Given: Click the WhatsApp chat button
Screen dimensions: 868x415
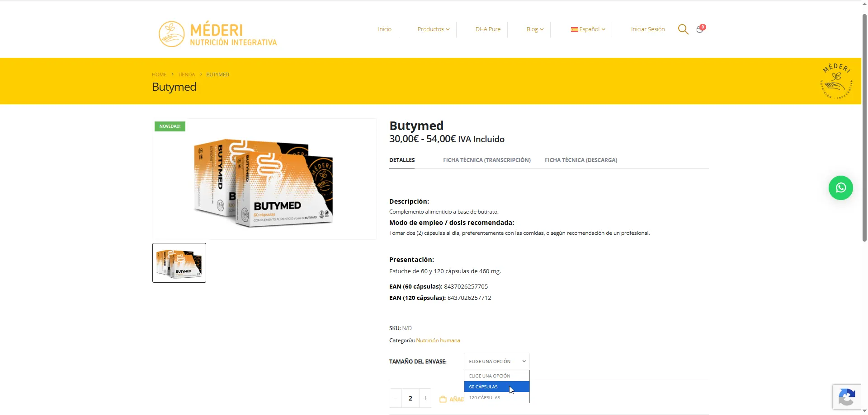Looking at the screenshot, I should tap(840, 188).
